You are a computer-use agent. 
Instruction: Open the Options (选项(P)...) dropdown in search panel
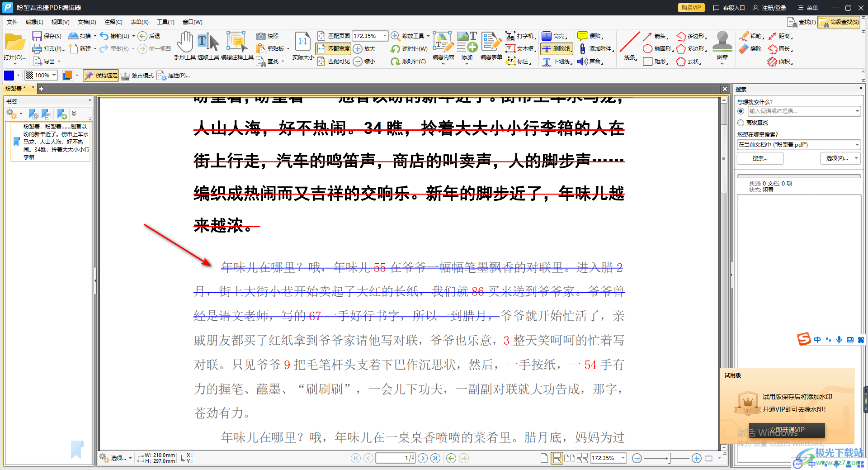point(840,158)
